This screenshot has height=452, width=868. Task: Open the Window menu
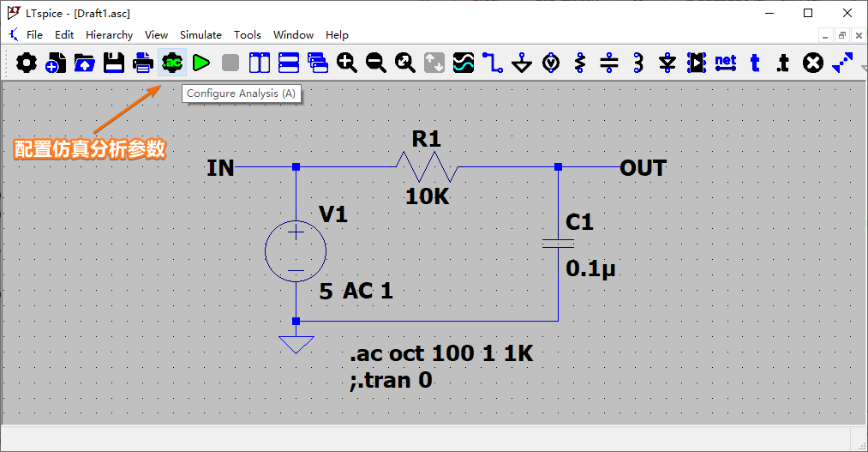(293, 35)
